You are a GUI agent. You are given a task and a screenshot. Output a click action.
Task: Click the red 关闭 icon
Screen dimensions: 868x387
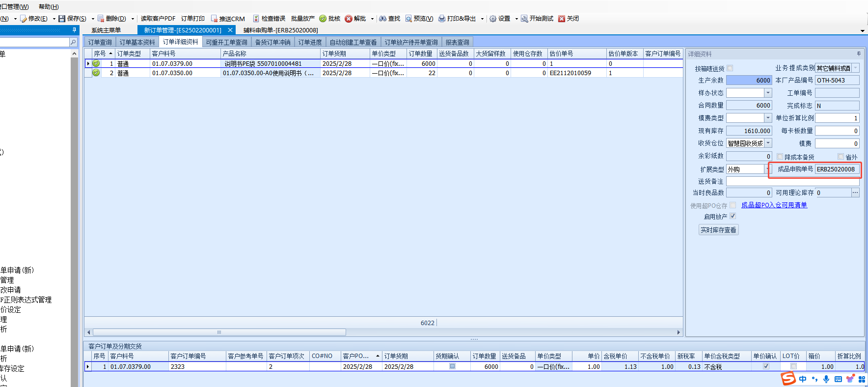(x=562, y=19)
